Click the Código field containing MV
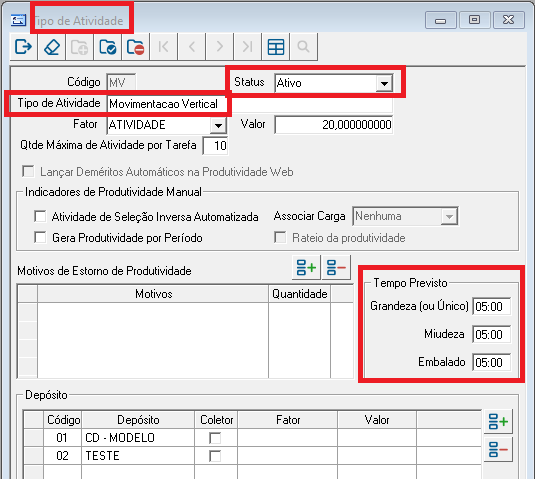This screenshot has width=535, height=479. click(121, 83)
